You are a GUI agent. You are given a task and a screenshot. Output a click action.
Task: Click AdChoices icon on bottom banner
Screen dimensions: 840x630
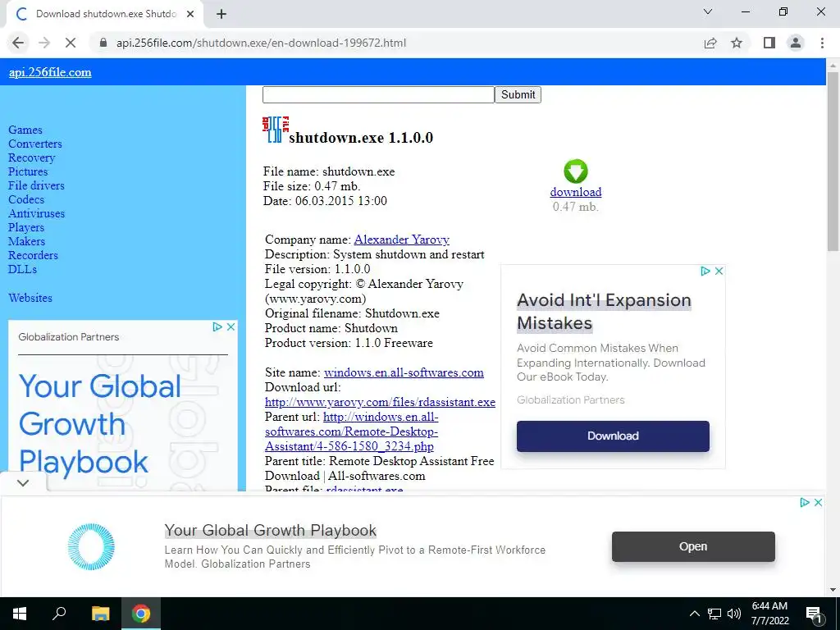point(805,503)
